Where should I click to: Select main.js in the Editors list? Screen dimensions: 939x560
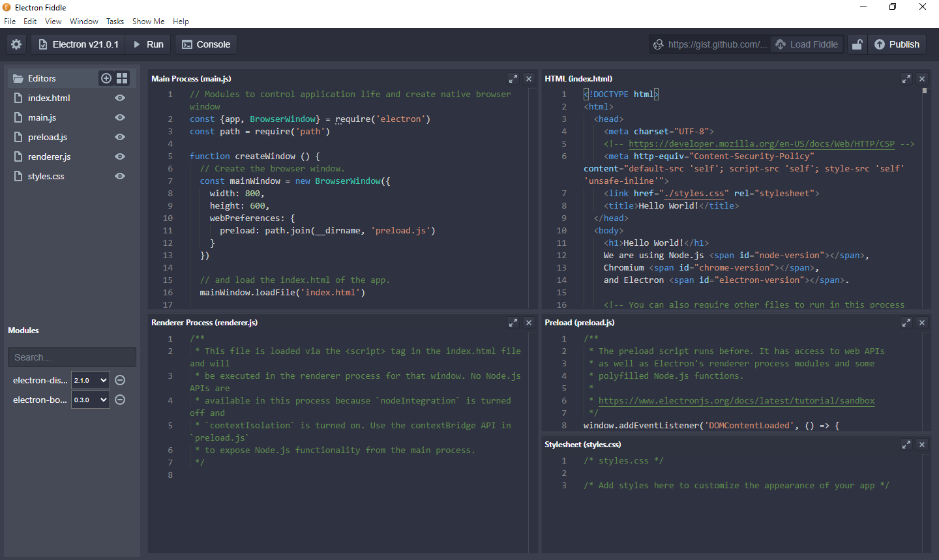pyautogui.click(x=42, y=117)
